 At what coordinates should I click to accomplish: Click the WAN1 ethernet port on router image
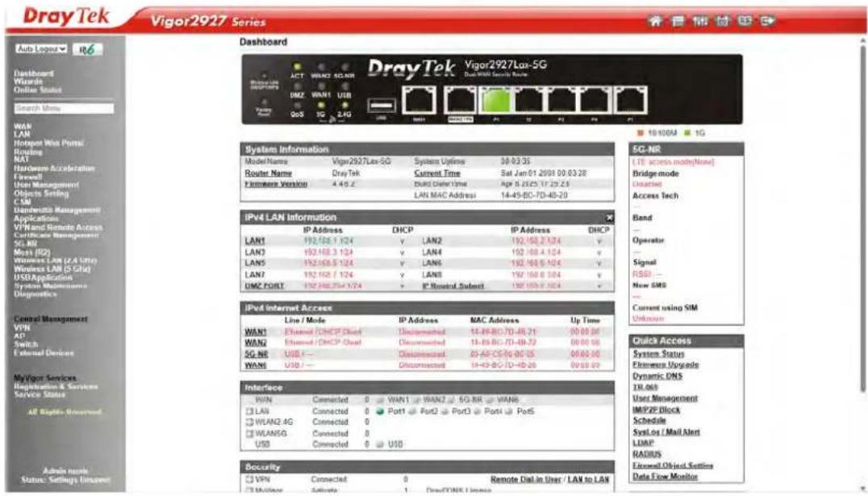tap(419, 101)
